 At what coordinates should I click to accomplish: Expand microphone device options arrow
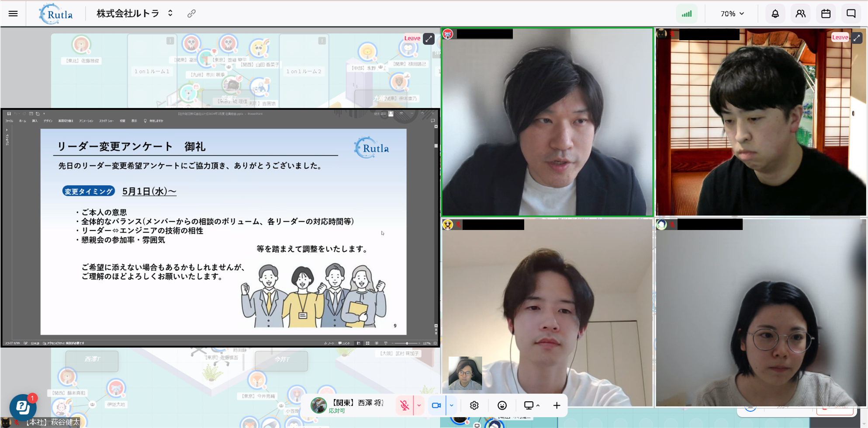(x=419, y=405)
